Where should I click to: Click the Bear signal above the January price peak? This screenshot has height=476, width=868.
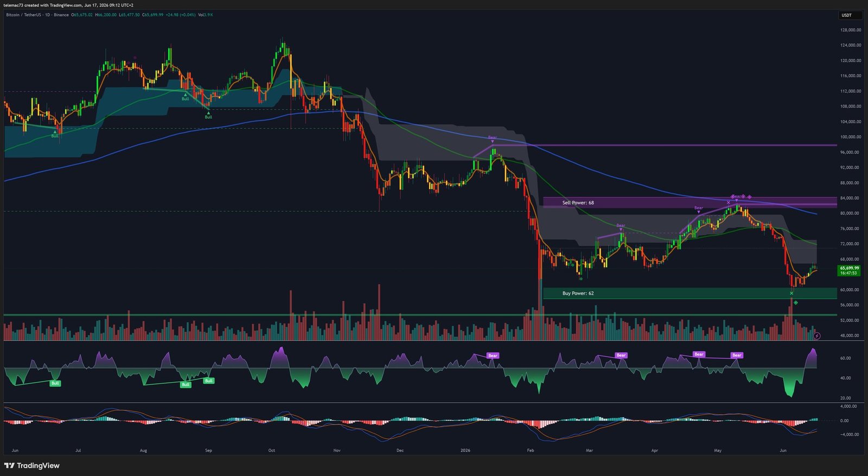[493, 138]
